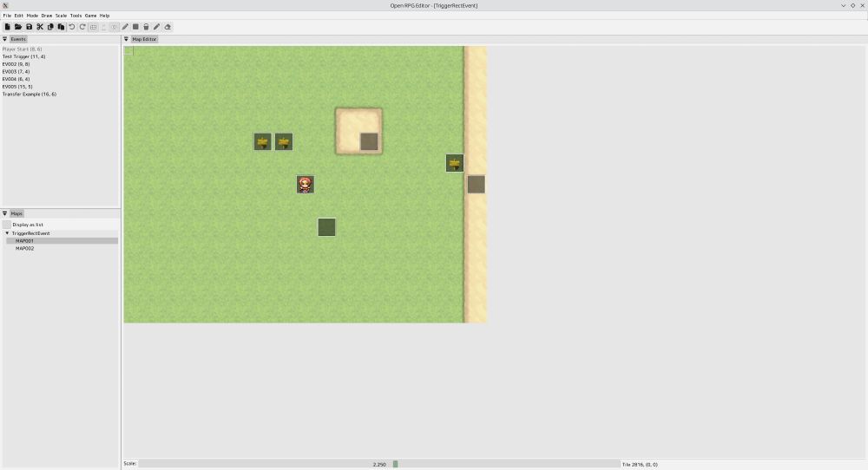This screenshot has height=470, width=868.
Task: Collapse the Map Editor panel arrow
Action: [126, 39]
